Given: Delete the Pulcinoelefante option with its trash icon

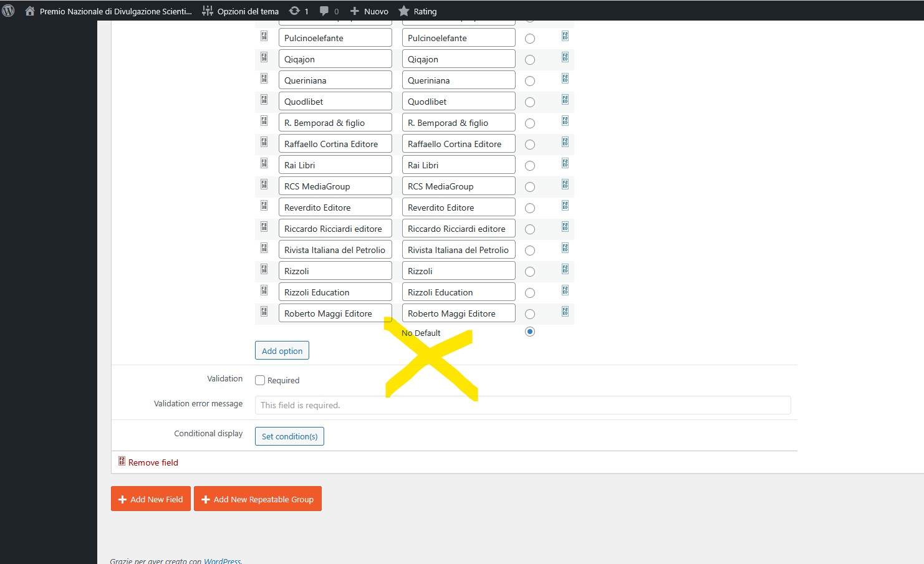Looking at the screenshot, I should pyautogui.click(x=565, y=36).
